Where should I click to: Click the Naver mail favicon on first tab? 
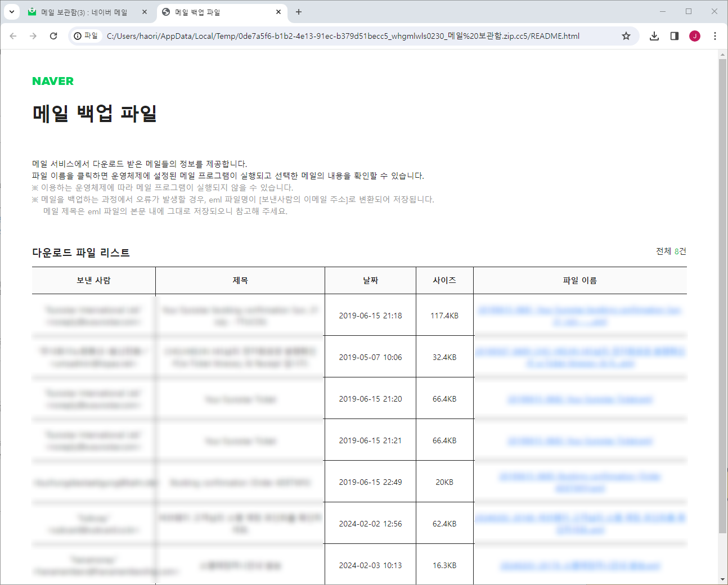point(32,11)
